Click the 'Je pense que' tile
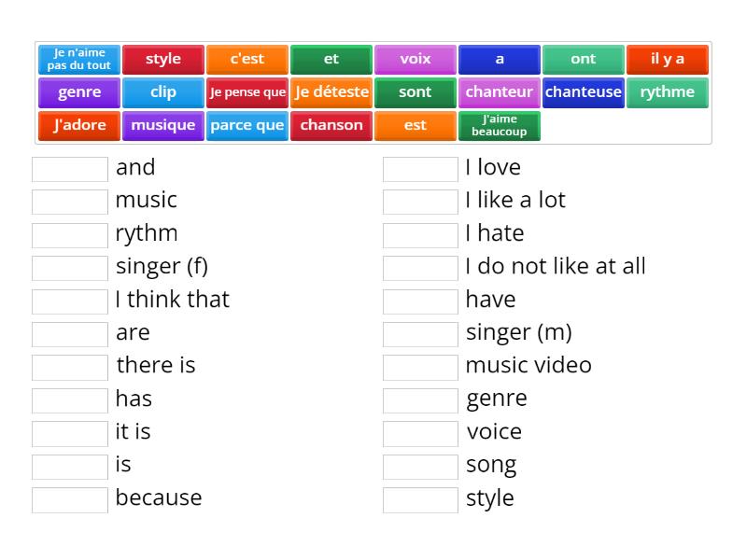This screenshot has height=560, width=747. [x=247, y=92]
